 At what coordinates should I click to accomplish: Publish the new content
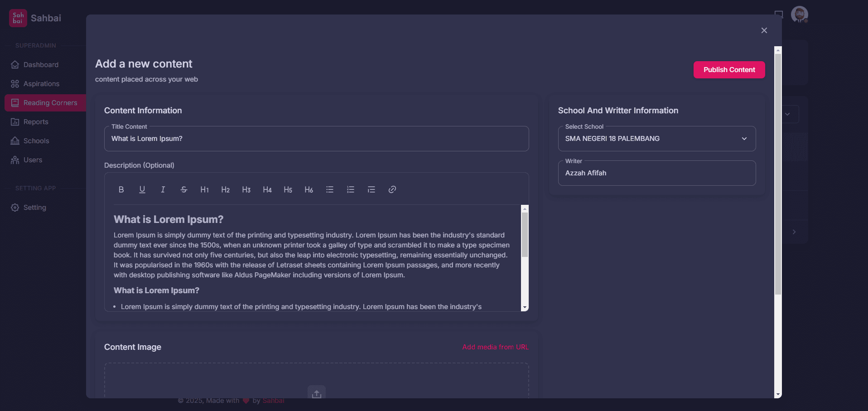pyautogui.click(x=729, y=70)
